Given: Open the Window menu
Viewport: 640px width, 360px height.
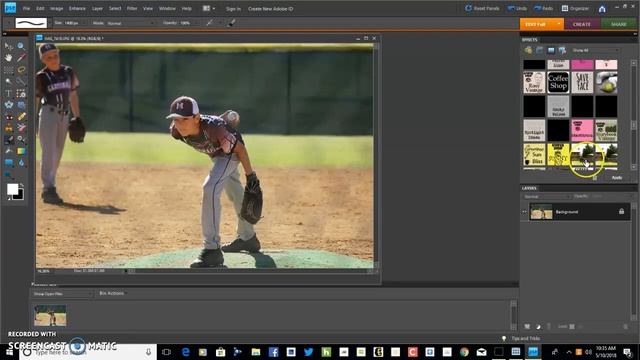Looking at the screenshot, I should pyautogui.click(x=167, y=9).
